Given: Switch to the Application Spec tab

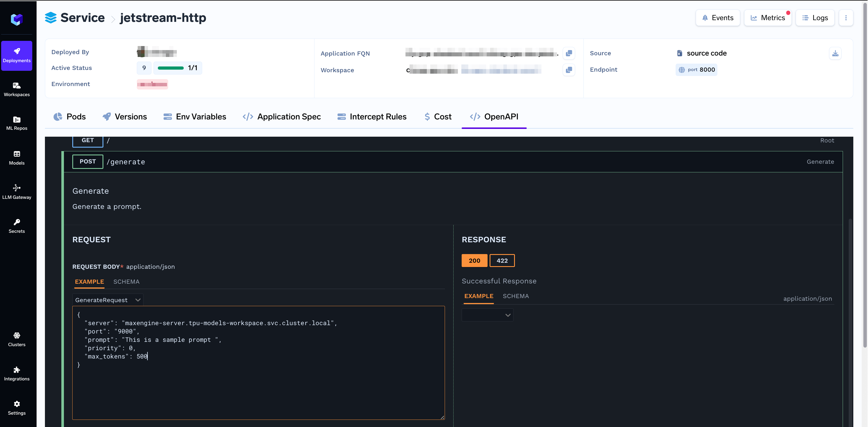Looking at the screenshot, I should coord(282,117).
